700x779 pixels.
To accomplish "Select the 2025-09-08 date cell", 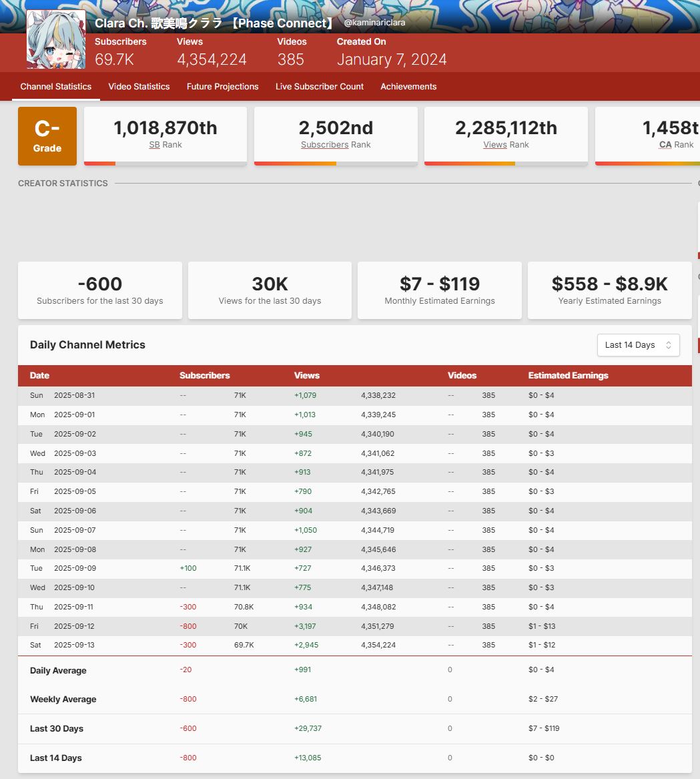I will [x=75, y=550].
